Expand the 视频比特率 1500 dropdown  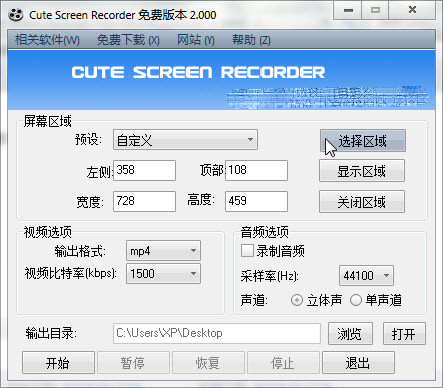point(163,274)
